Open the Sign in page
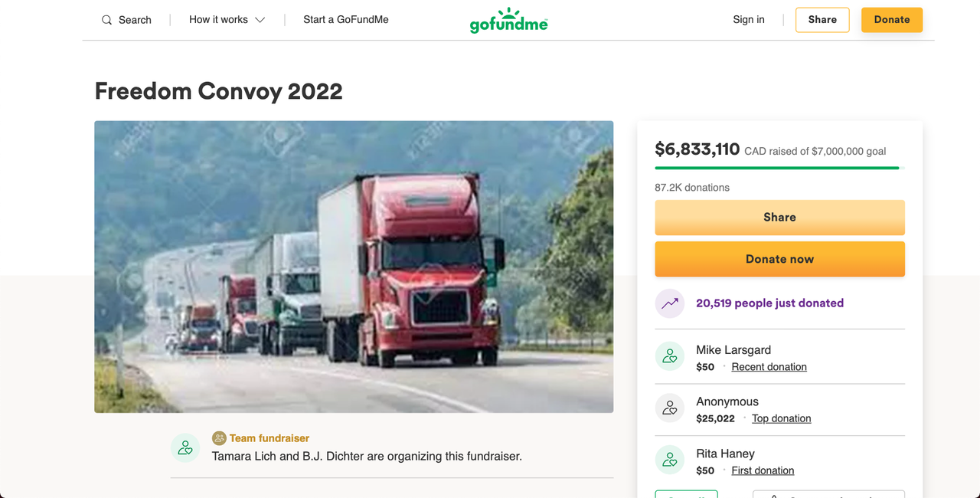This screenshot has height=498, width=980. tap(749, 20)
